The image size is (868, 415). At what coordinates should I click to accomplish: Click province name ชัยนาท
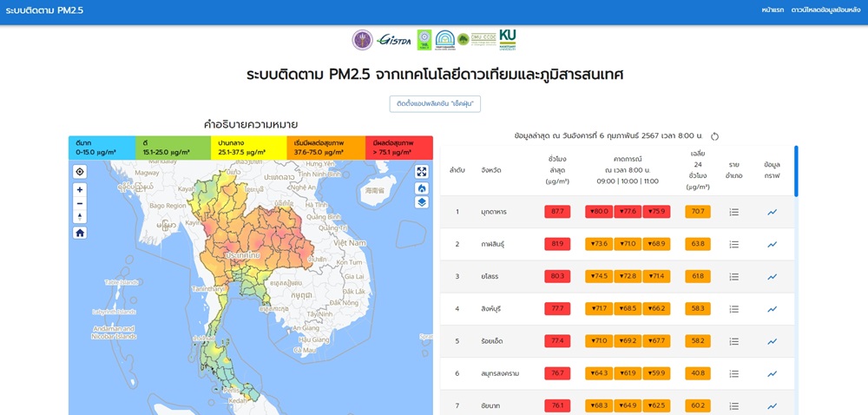click(490, 405)
